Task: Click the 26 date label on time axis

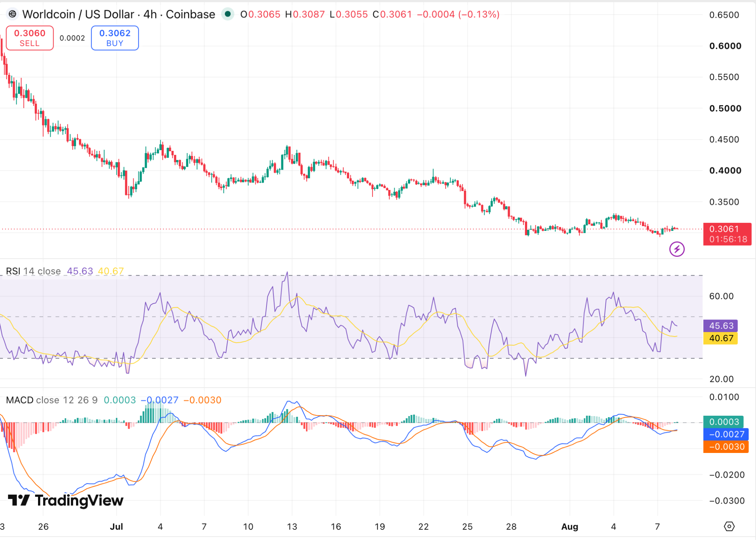Action: click(x=43, y=526)
